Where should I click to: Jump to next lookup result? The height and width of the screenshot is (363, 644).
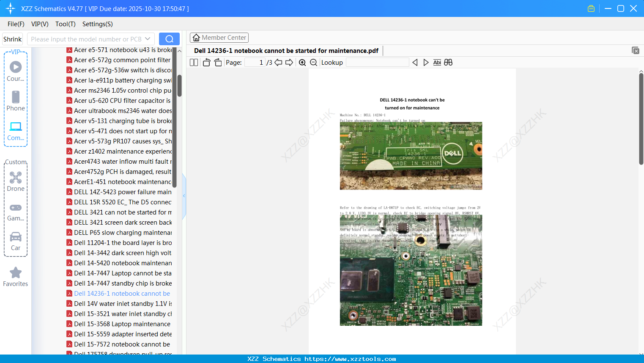click(x=426, y=63)
